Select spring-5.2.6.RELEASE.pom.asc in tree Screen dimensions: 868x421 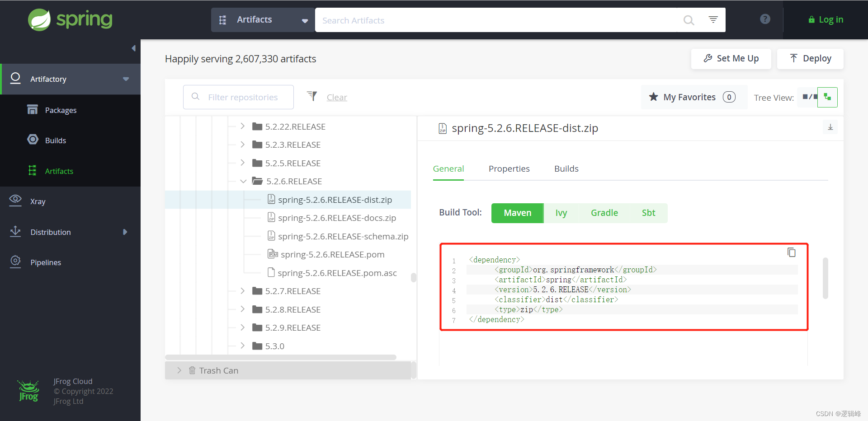(x=337, y=273)
